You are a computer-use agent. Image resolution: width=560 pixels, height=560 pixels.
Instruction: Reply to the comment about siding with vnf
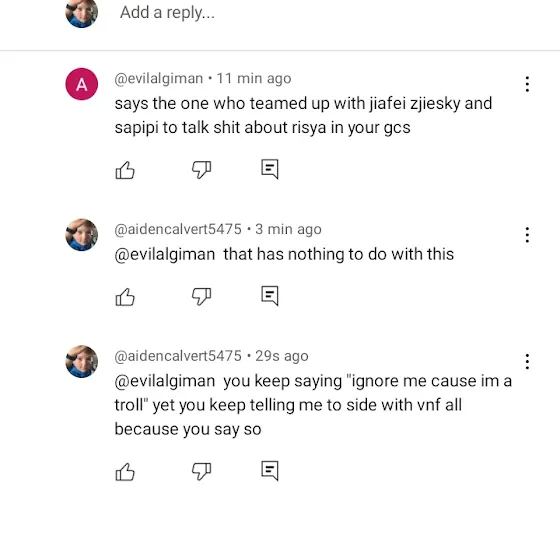(x=270, y=471)
